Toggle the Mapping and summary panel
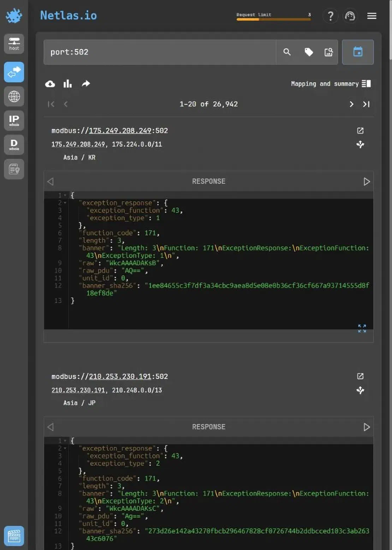The width and height of the screenshot is (392, 550). [331, 84]
